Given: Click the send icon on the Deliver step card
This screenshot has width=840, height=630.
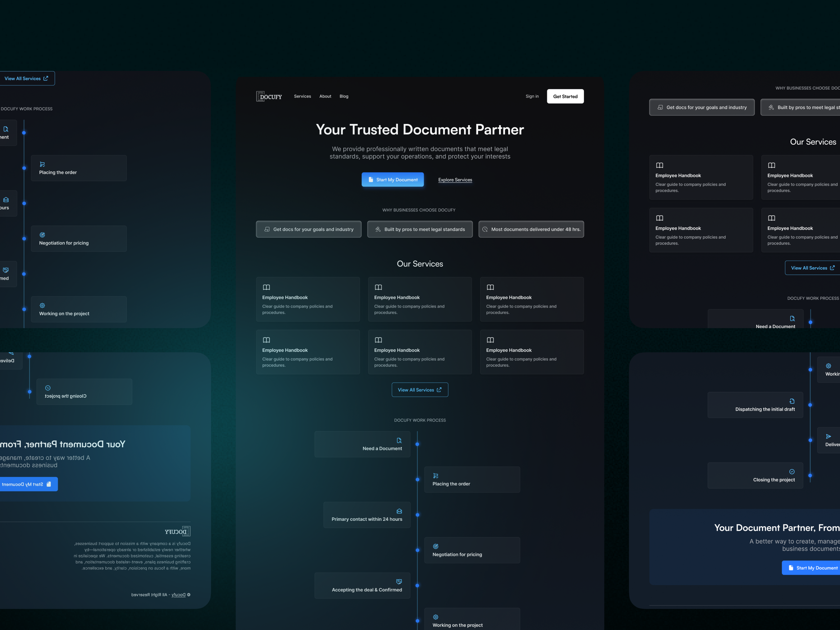Looking at the screenshot, I should [829, 436].
